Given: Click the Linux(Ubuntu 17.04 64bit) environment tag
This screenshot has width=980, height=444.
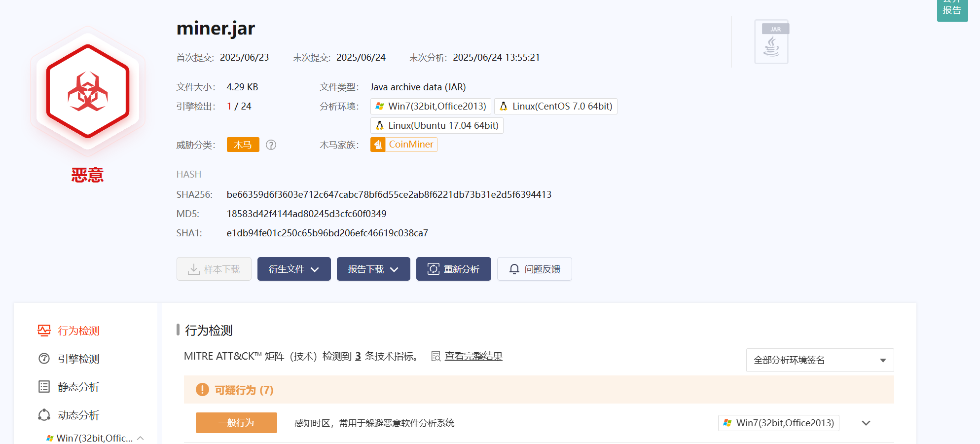Looking at the screenshot, I should [436, 126].
